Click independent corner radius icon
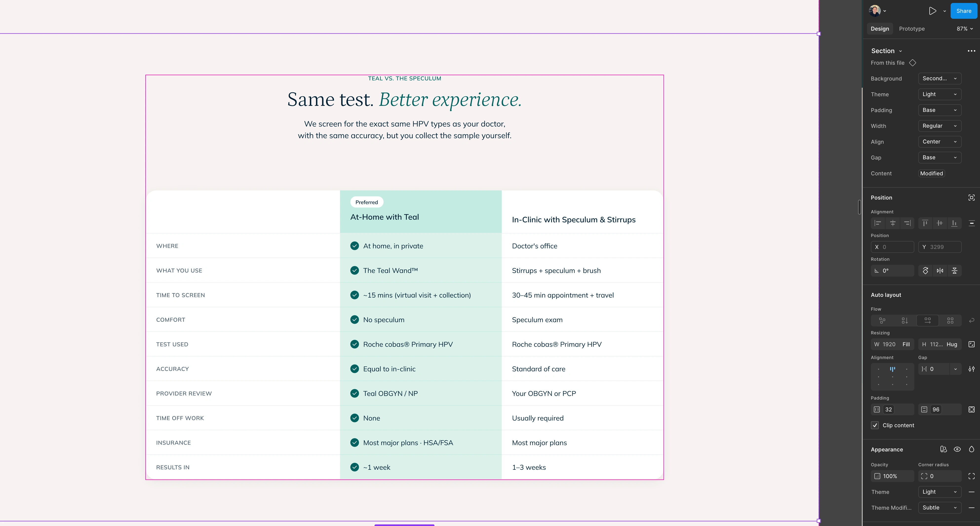 pos(971,476)
